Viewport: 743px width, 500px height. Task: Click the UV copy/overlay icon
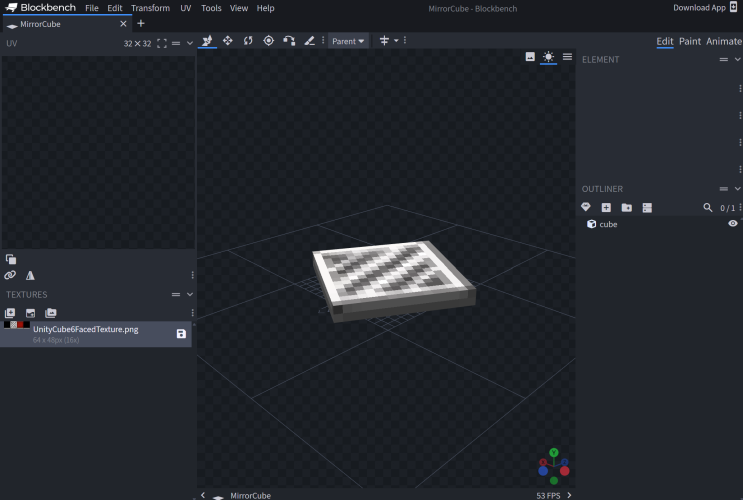pyautogui.click(x=11, y=259)
